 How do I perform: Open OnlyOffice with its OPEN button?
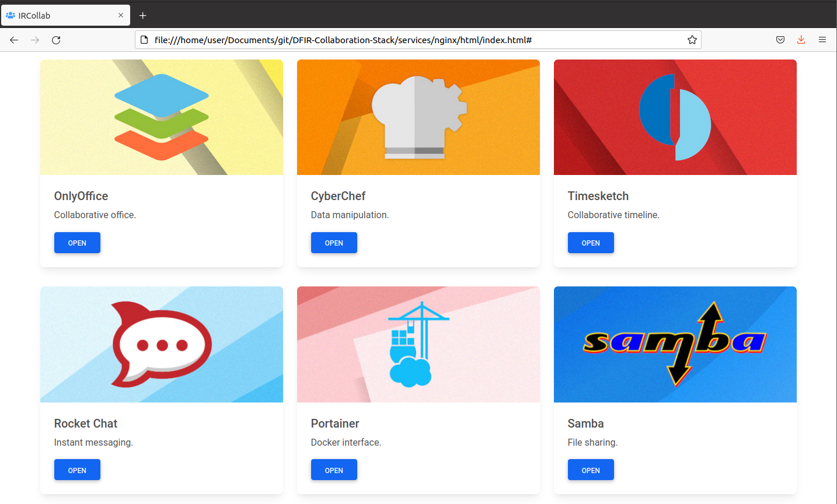point(77,243)
